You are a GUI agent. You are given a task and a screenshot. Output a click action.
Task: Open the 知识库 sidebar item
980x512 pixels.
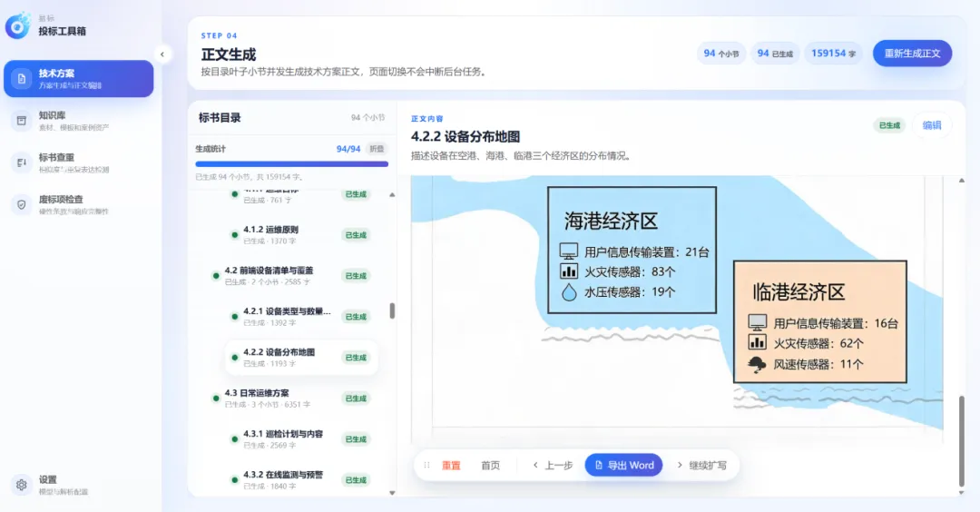click(x=79, y=121)
